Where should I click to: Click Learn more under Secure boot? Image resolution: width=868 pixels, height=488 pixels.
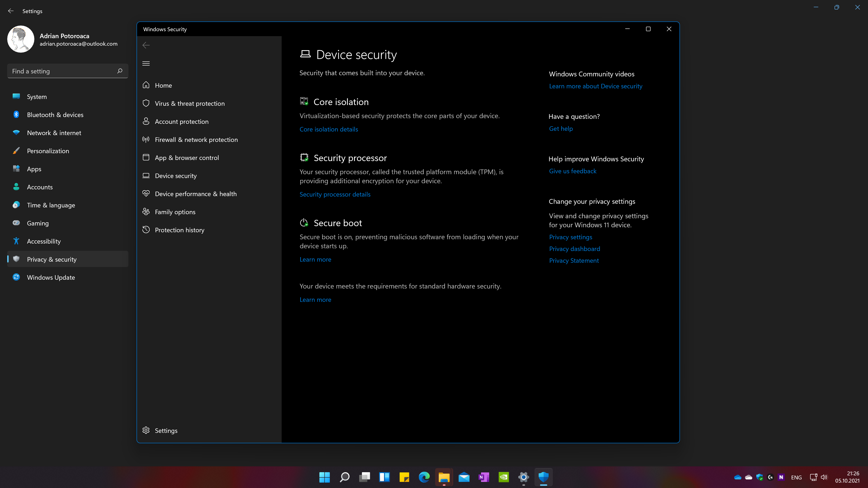pos(315,259)
